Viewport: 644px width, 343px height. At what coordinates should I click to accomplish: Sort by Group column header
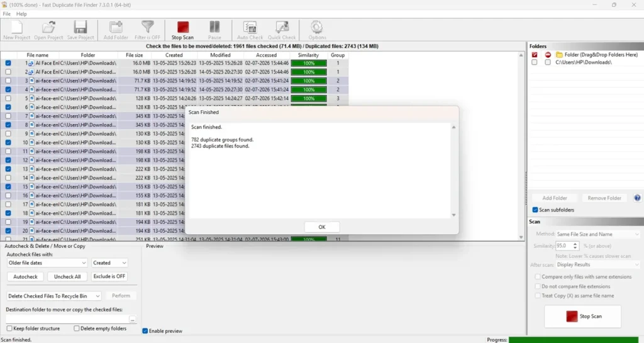[338, 55]
